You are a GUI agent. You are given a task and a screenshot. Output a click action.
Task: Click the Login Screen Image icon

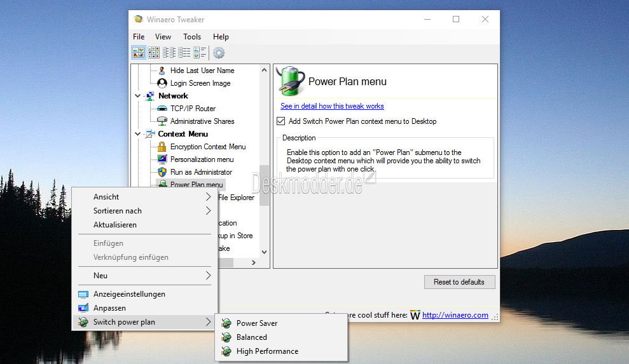162,83
